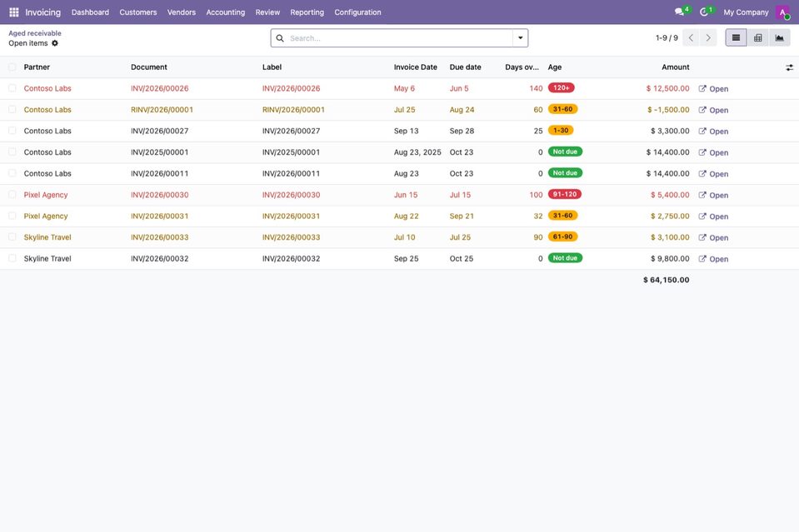The width and height of the screenshot is (799, 532).
Task: Open the conversations chat icon
Action: 679,12
